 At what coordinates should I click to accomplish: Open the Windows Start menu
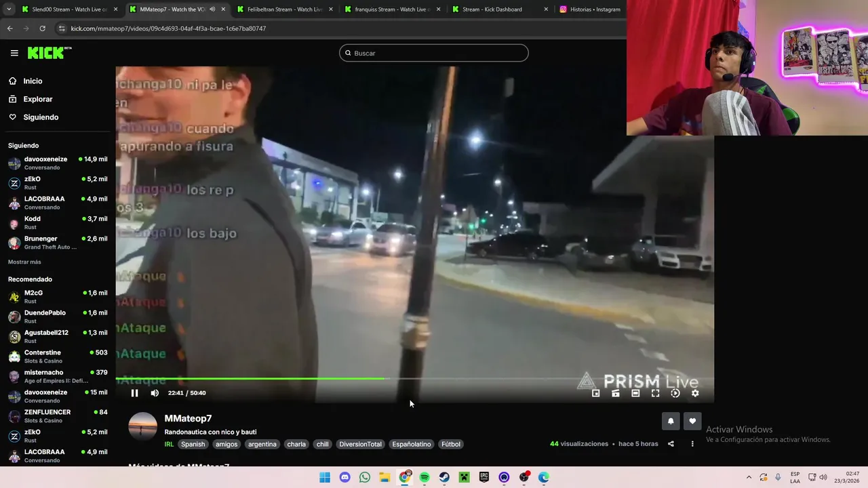(325, 477)
